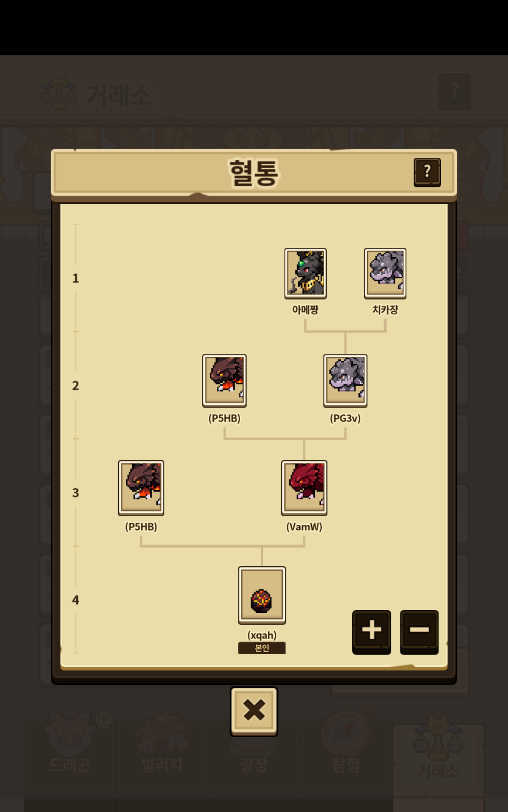Click the dimmed 거래소 help question mark
Image resolution: width=508 pixels, height=812 pixels.
[455, 92]
